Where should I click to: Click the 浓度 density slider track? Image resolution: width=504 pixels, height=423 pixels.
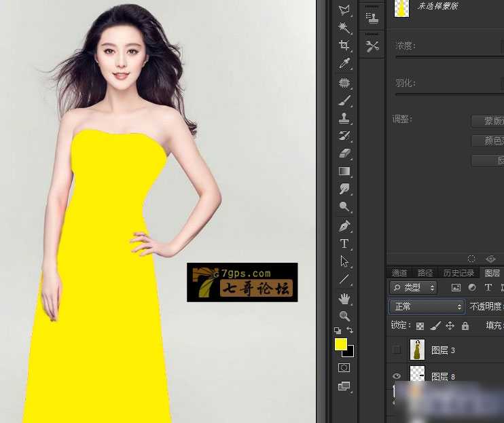click(x=450, y=58)
